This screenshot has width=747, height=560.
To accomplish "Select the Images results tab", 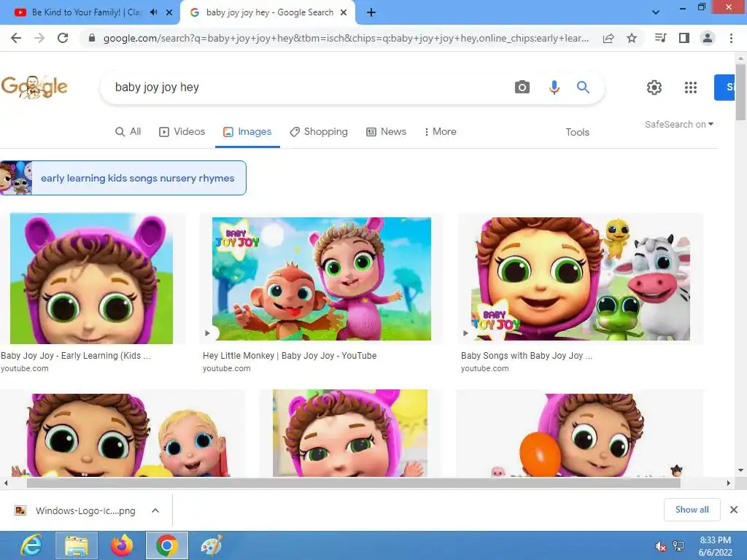I will pos(247,131).
